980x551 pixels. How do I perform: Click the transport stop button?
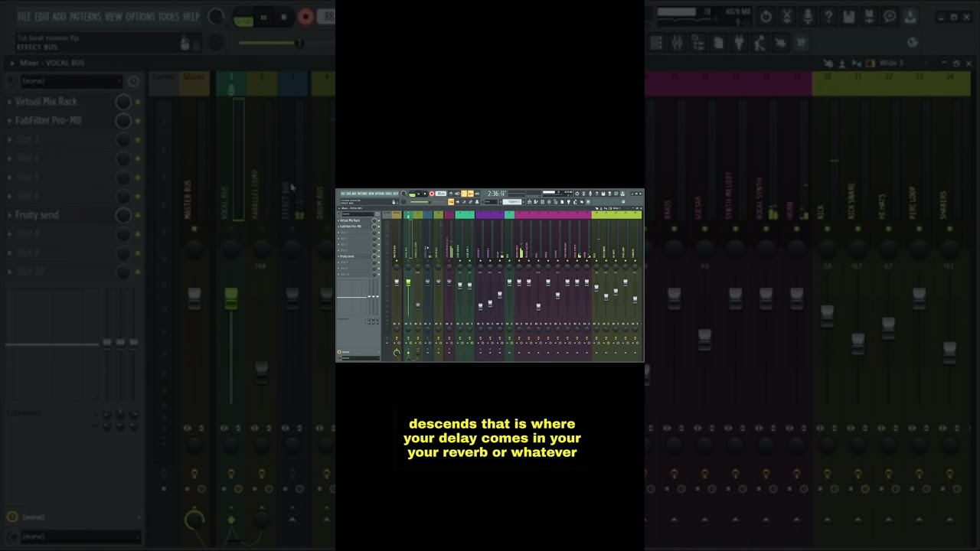pyautogui.click(x=425, y=194)
